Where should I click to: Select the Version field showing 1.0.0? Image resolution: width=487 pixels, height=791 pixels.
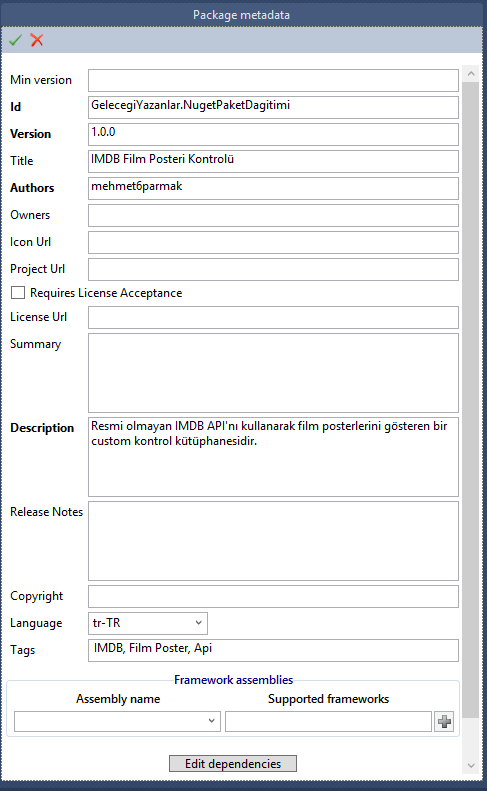pyautogui.click(x=274, y=135)
